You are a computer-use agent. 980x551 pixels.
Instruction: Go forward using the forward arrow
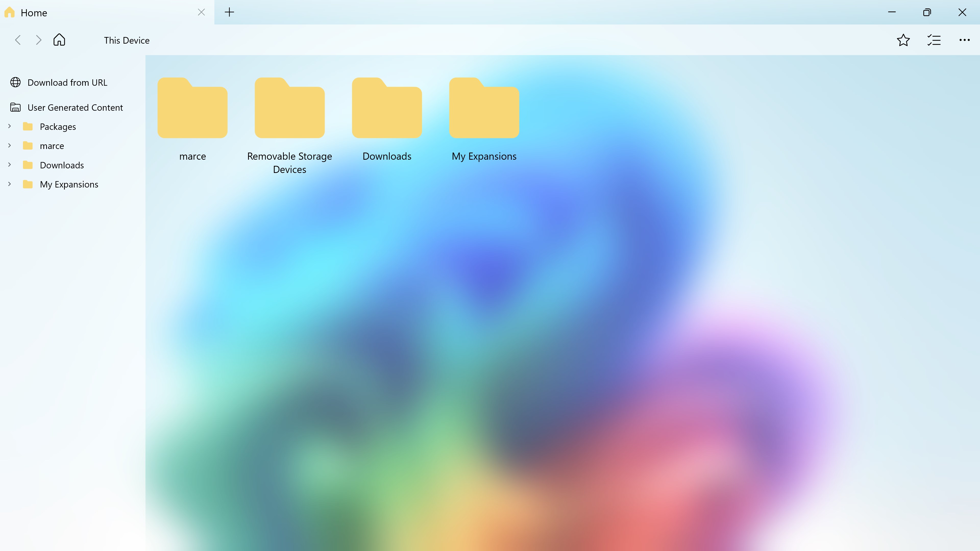(39, 40)
